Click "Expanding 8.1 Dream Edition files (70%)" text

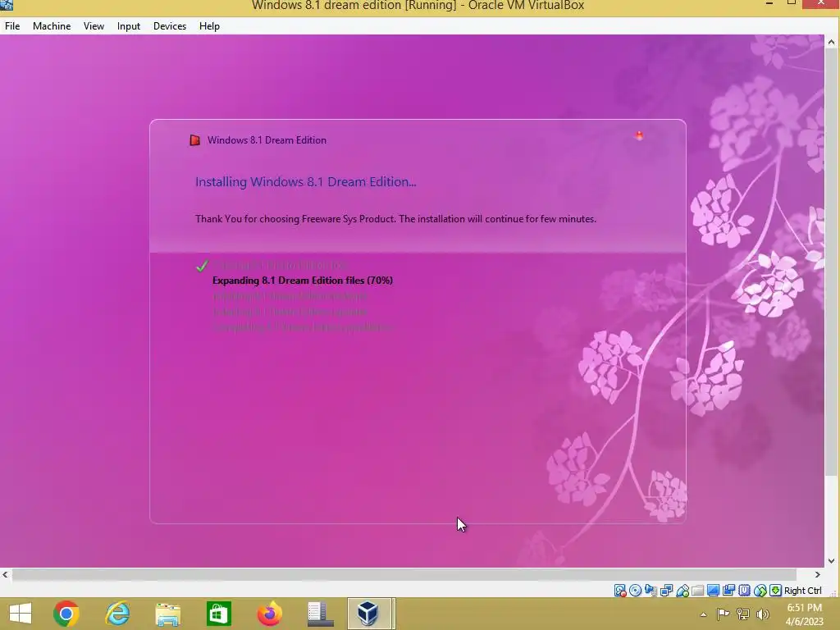(x=303, y=281)
